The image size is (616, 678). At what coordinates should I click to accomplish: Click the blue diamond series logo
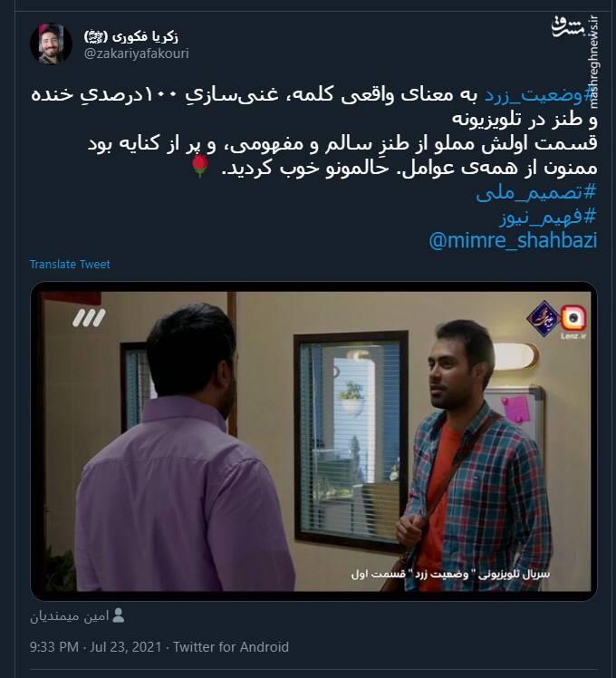(543, 319)
